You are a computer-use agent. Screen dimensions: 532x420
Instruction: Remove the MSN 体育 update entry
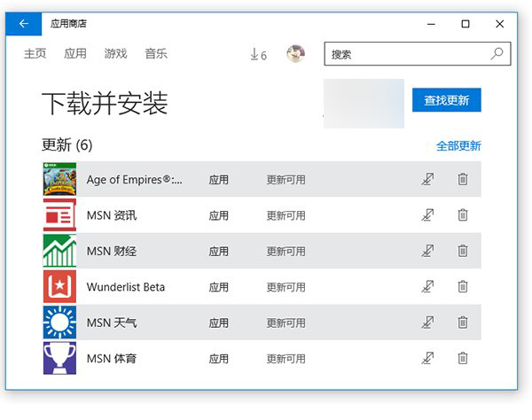(x=463, y=358)
